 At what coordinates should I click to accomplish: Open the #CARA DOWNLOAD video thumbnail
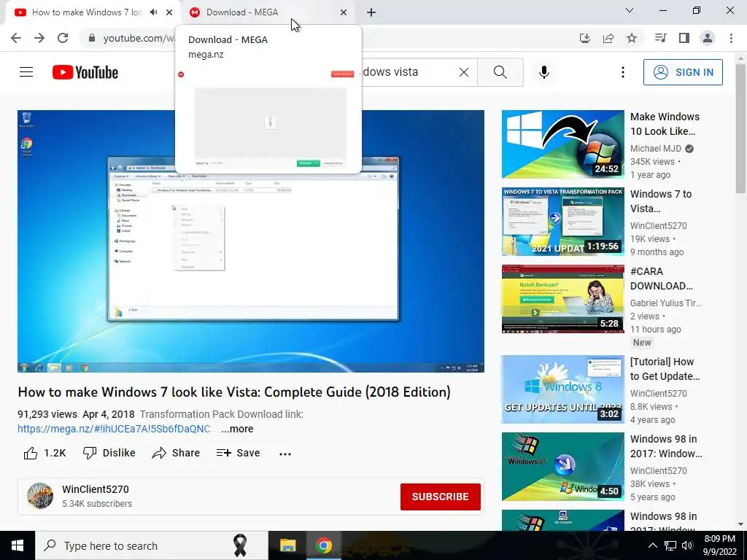(x=562, y=298)
